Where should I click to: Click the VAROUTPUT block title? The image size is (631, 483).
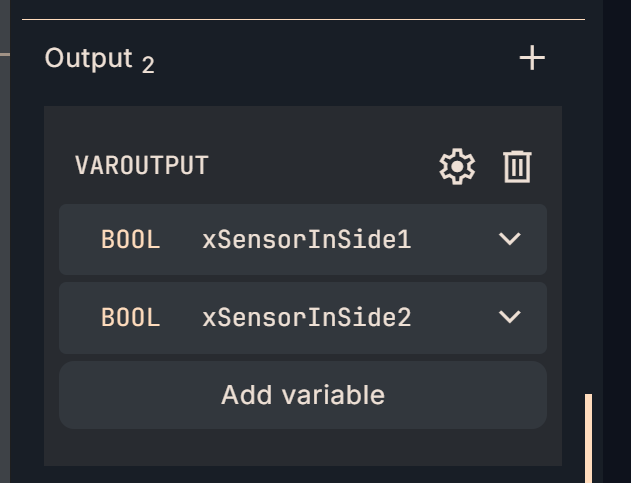tap(141, 166)
